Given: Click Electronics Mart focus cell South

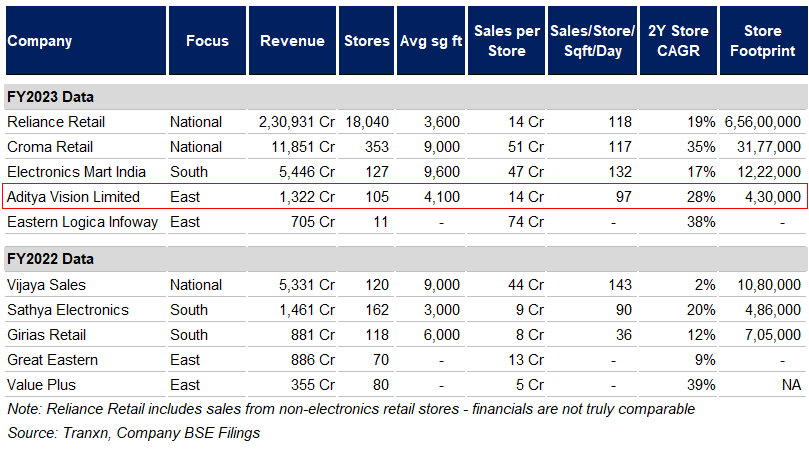Looking at the screenshot, I should click(189, 172).
